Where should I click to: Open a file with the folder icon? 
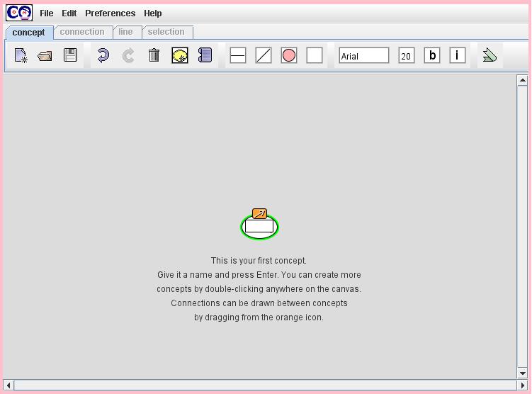click(45, 55)
